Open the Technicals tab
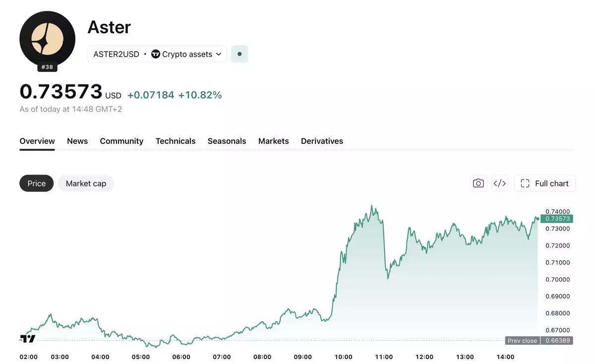The width and height of the screenshot is (595, 364). tap(176, 141)
